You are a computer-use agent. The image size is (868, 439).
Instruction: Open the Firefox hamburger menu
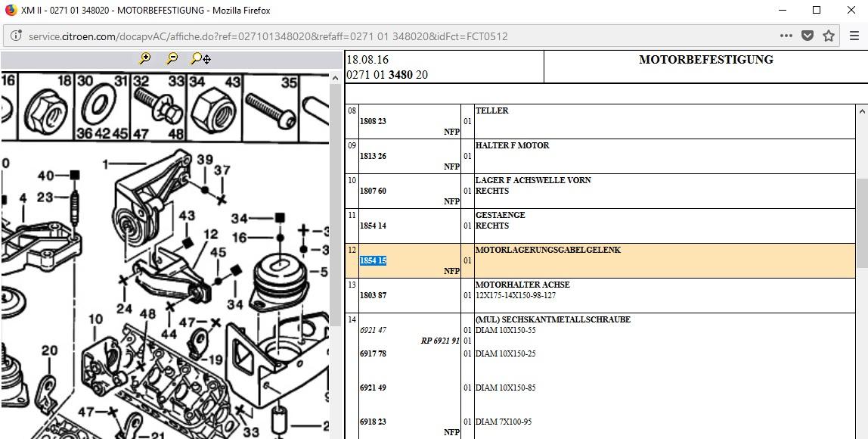pos(854,36)
